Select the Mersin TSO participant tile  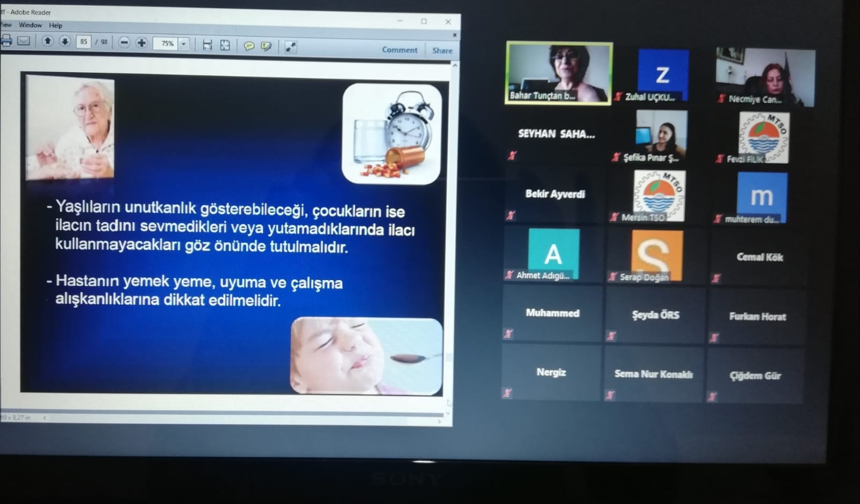point(659,196)
